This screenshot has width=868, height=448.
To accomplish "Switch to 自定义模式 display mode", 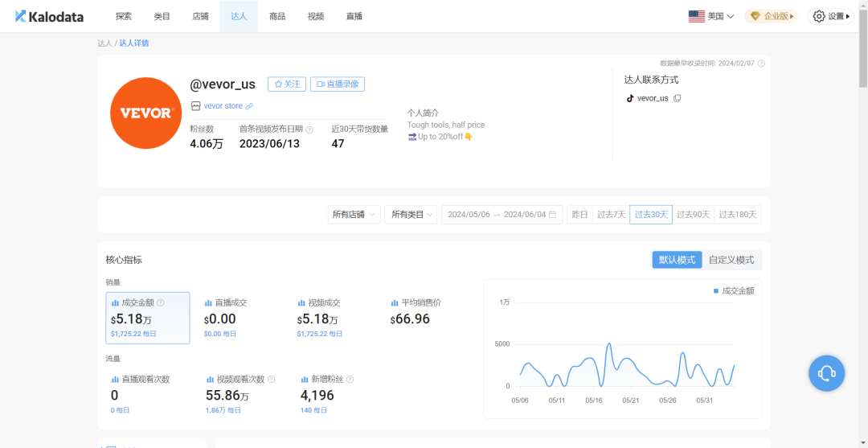I will click(731, 260).
